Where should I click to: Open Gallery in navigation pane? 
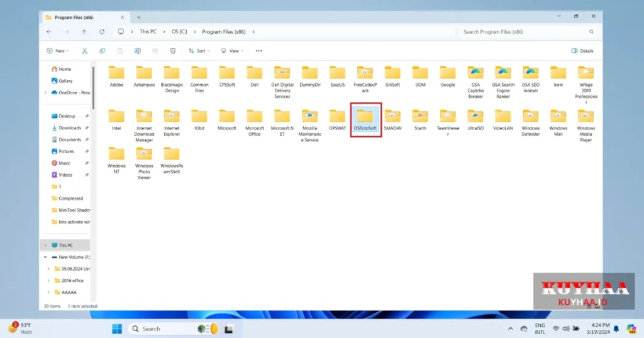point(62,81)
